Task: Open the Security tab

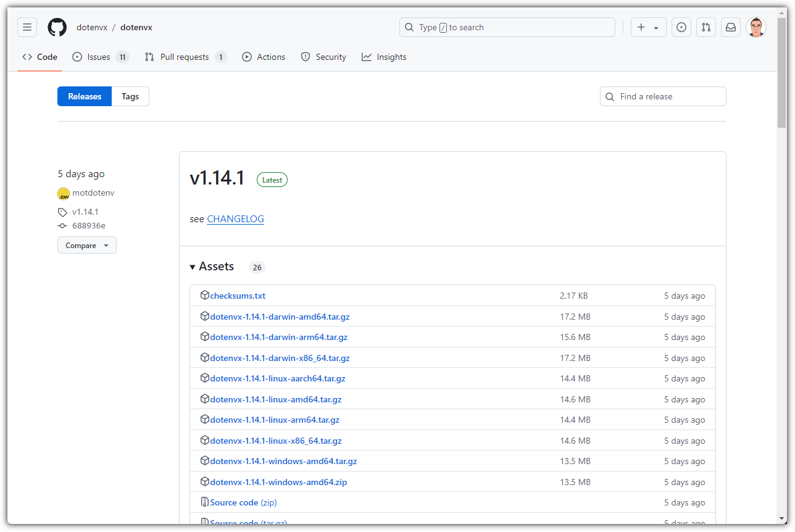Action: [323, 57]
